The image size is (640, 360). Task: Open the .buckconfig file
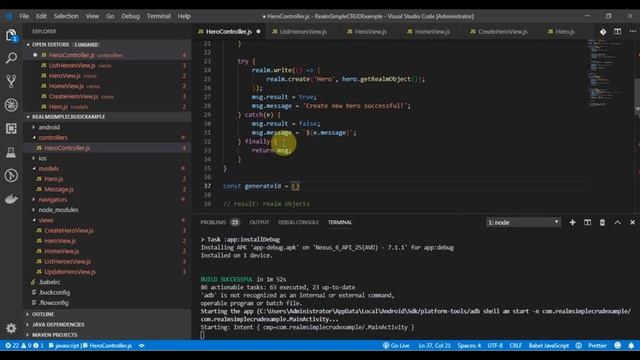54,292
